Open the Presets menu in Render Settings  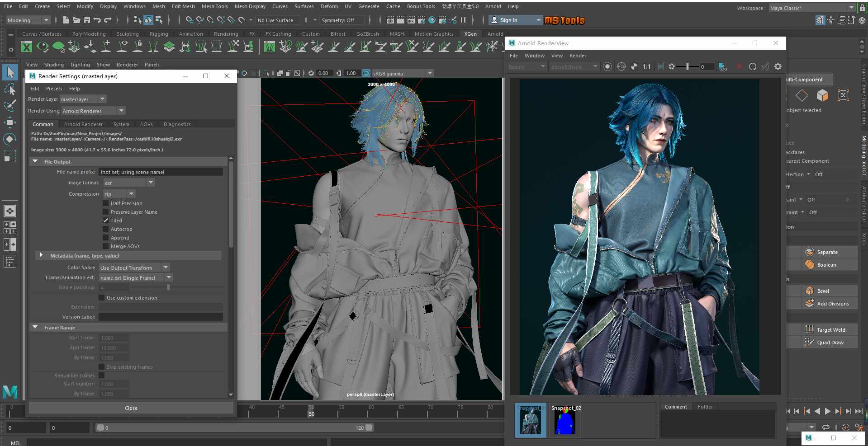tap(54, 89)
